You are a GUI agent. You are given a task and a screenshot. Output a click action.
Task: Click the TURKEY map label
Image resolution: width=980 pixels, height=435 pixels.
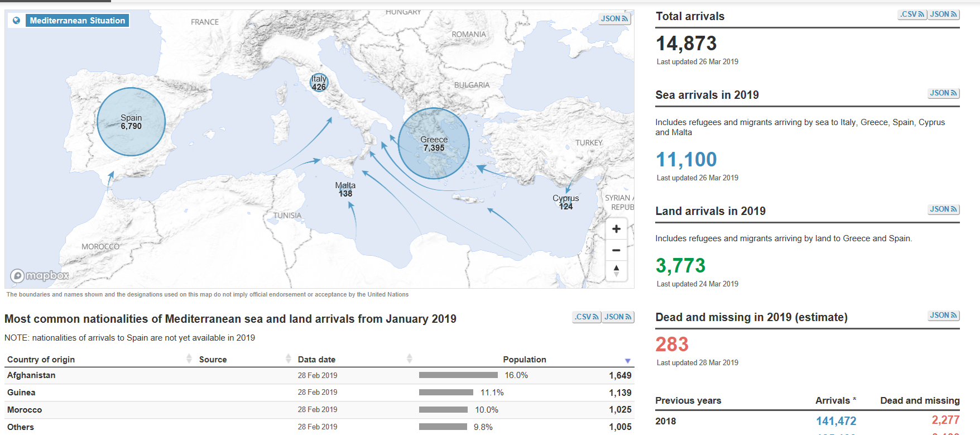point(589,143)
